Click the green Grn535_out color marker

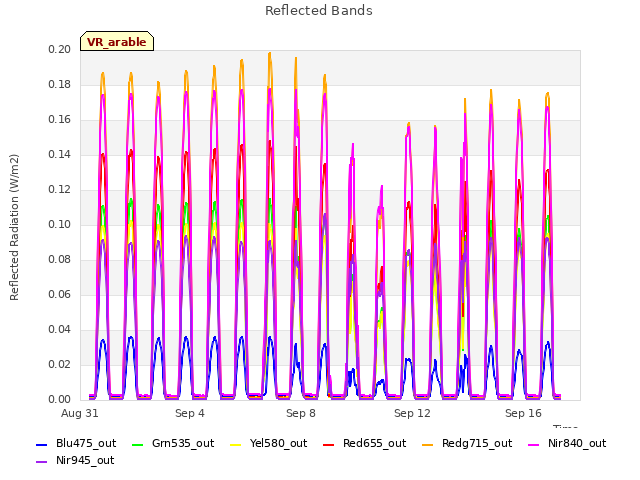[x=138, y=444]
